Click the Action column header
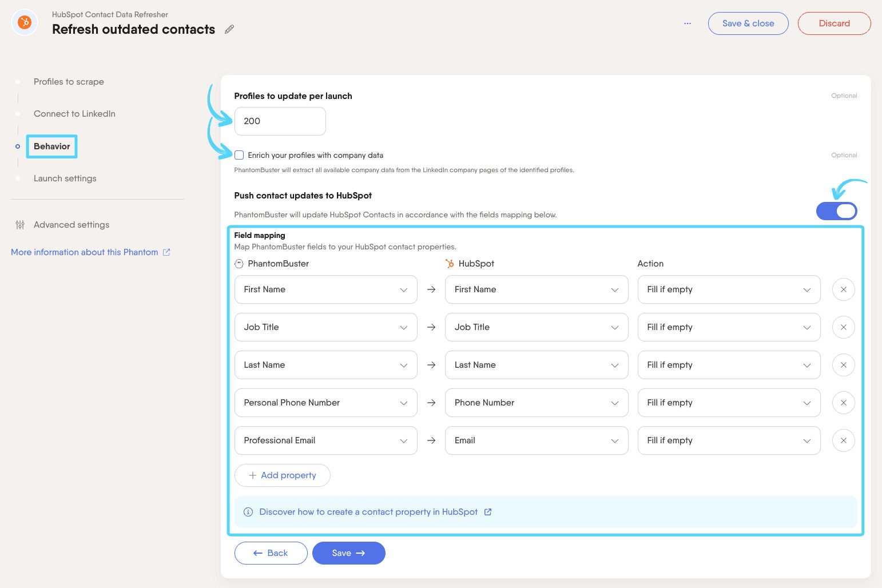This screenshot has height=588, width=882. point(650,264)
